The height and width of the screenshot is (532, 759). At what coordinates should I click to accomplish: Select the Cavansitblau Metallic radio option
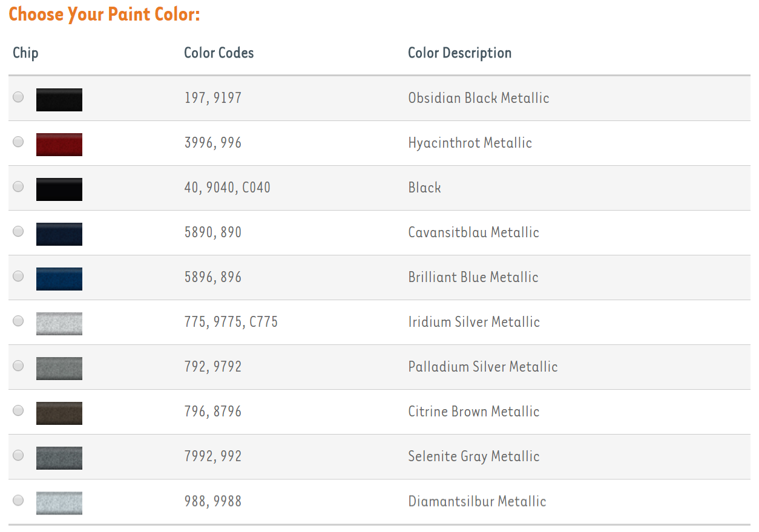point(19,231)
